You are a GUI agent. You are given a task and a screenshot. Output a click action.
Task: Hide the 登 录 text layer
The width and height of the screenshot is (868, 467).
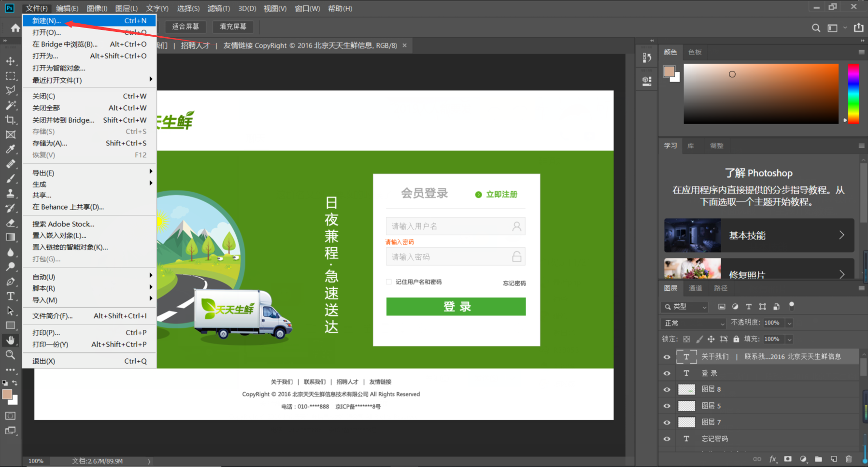click(667, 373)
